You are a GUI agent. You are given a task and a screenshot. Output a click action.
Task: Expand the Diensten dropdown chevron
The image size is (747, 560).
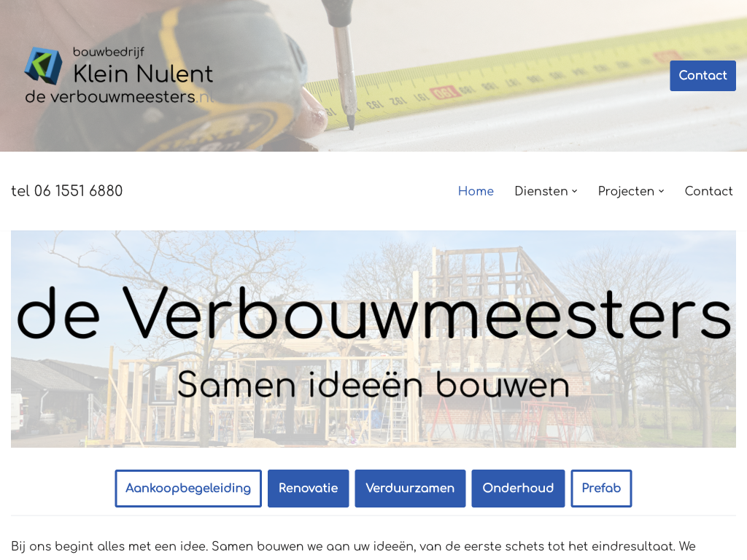click(575, 192)
